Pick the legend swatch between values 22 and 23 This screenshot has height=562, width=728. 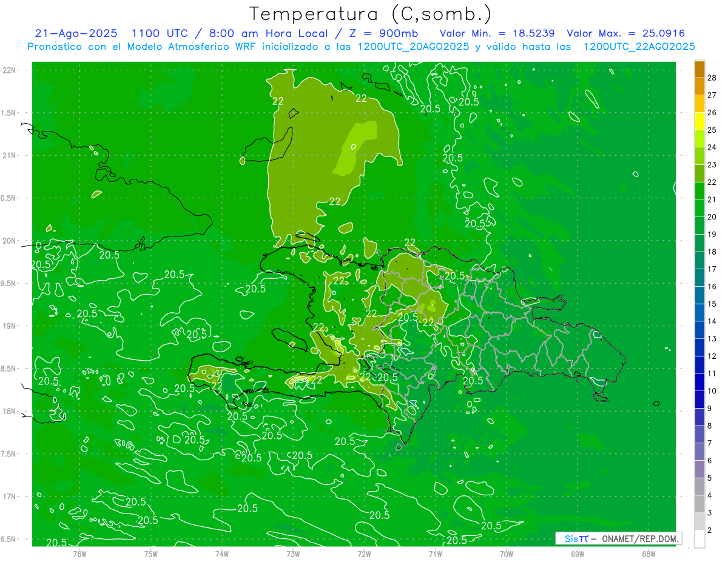tap(699, 173)
